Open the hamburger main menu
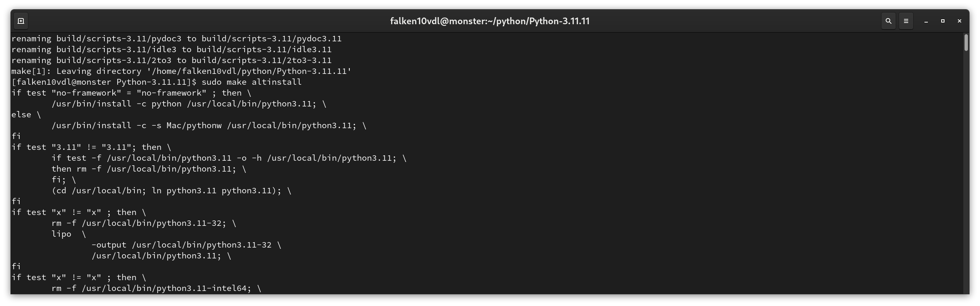This screenshot has height=306, width=980. point(906,21)
